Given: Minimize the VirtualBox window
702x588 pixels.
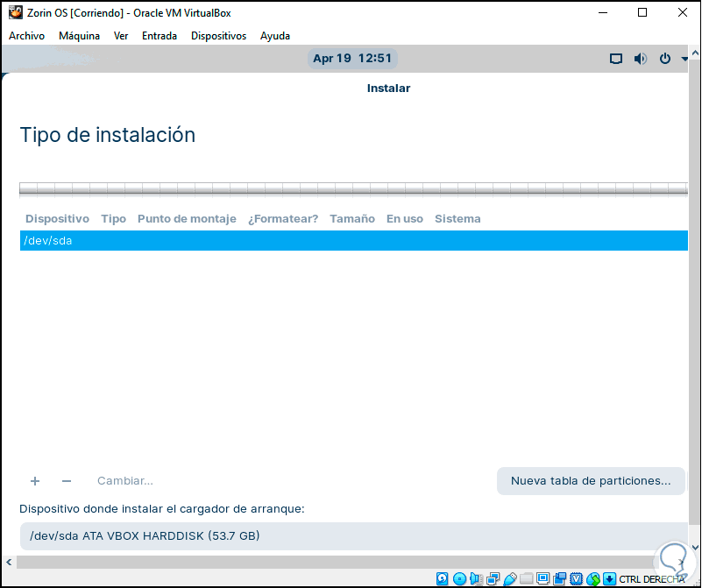Looking at the screenshot, I should pyautogui.click(x=603, y=12).
